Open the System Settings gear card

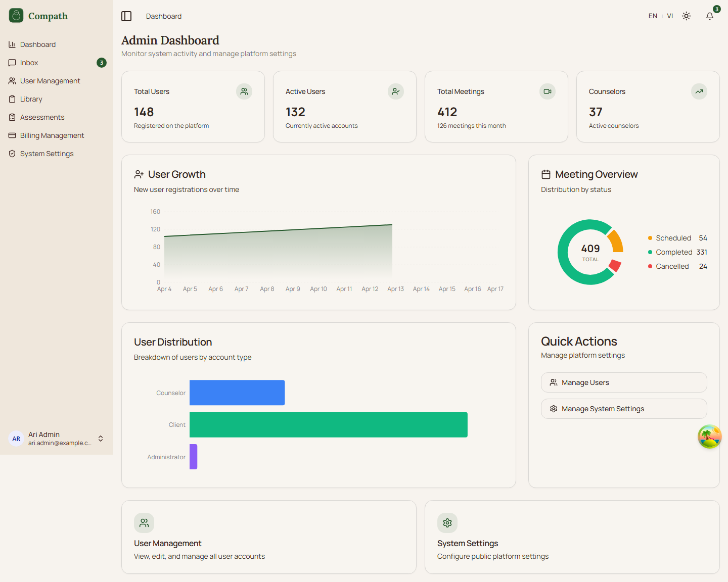pyautogui.click(x=572, y=537)
